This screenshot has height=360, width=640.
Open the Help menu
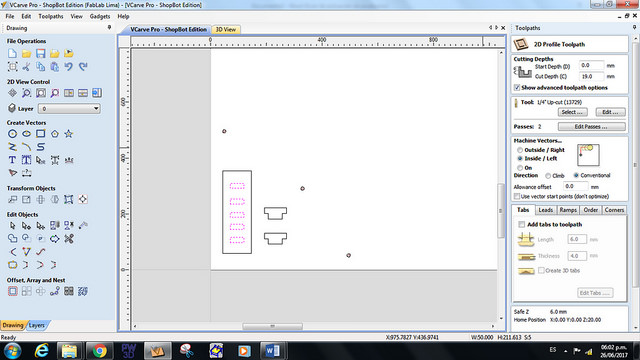[x=123, y=16]
